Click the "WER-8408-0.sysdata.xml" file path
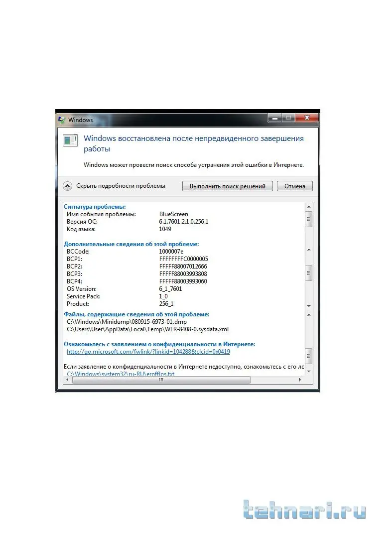This screenshot has height=535, width=392. coord(148,329)
